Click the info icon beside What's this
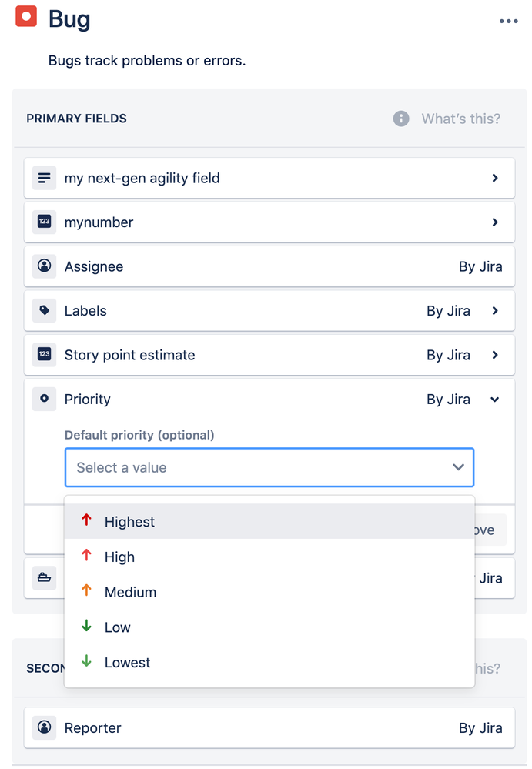532x769 pixels. click(401, 119)
